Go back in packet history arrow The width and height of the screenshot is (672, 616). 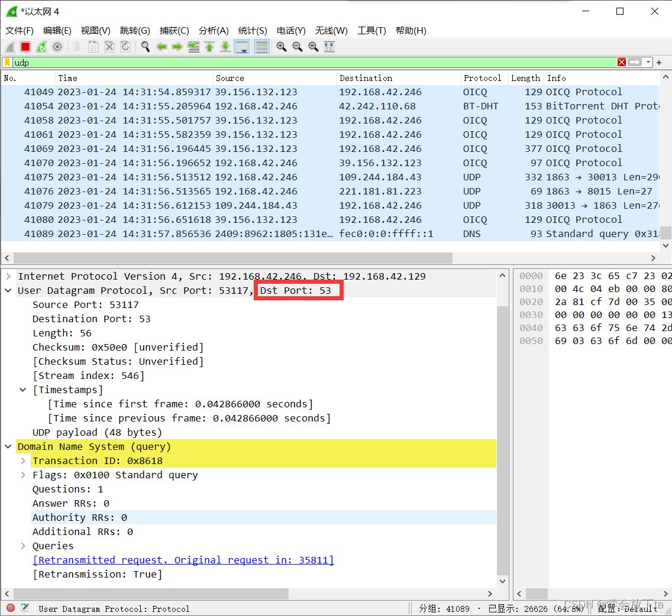(161, 47)
